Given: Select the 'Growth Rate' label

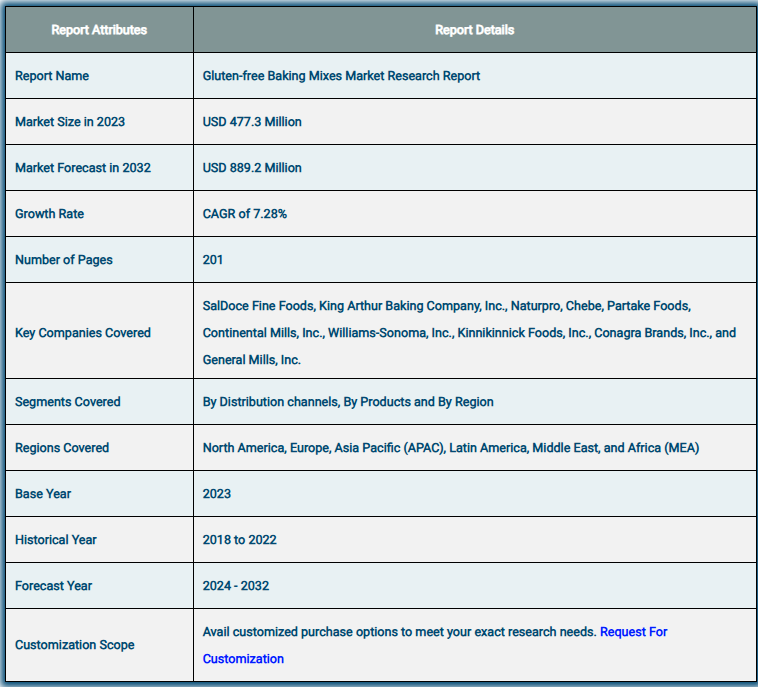Looking at the screenshot, I should (49, 214).
